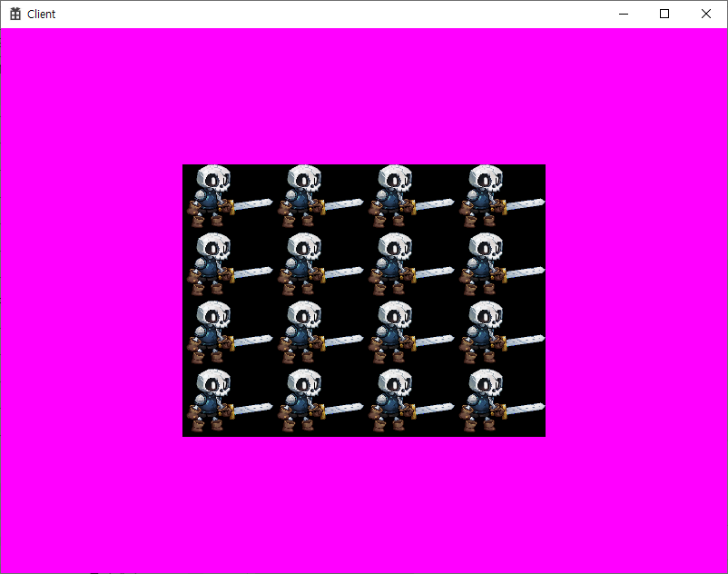Minimize the Client window
The image size is (728, 574).
pos(624,14)
